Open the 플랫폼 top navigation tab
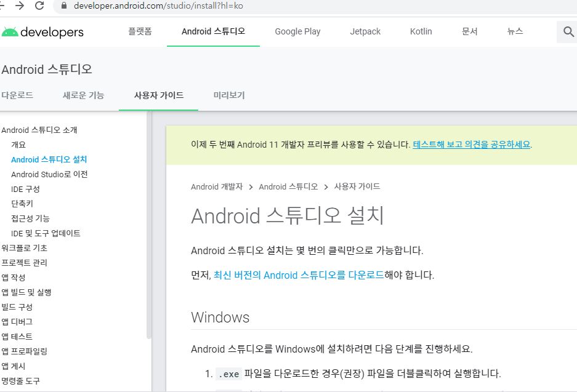The image size is (577, 392). [140, 31]
